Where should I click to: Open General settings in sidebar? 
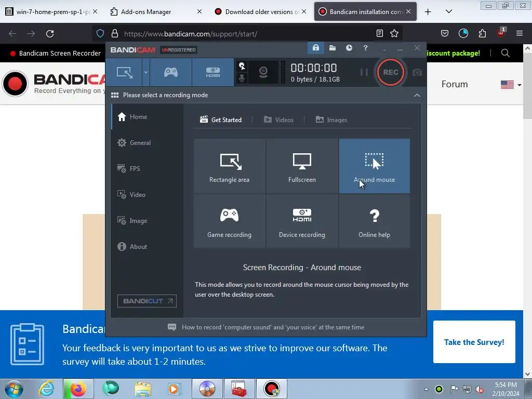click(x=147, y=143)
